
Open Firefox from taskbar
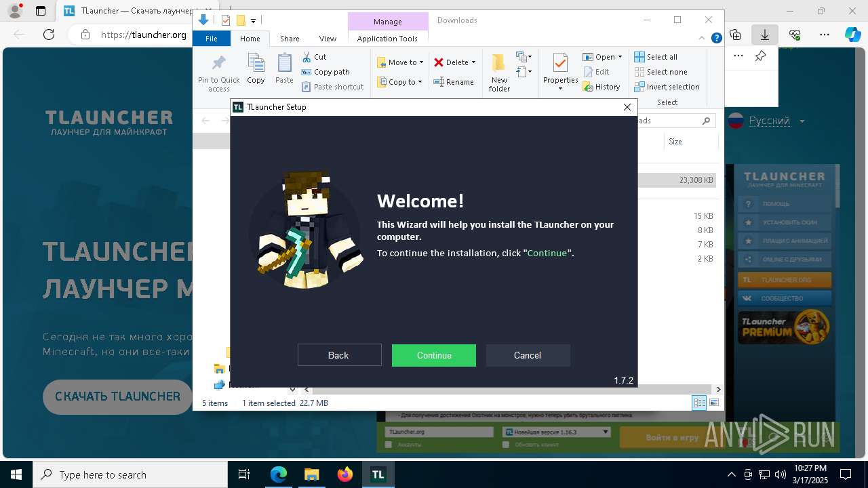pyautogui.click(x=345, y=474)
